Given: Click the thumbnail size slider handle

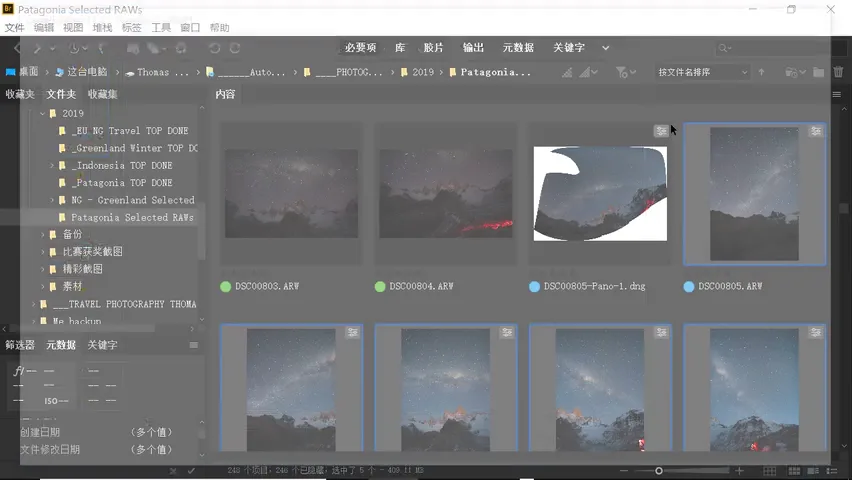Looking at the screenshot, I should click(x=659, y=471).
